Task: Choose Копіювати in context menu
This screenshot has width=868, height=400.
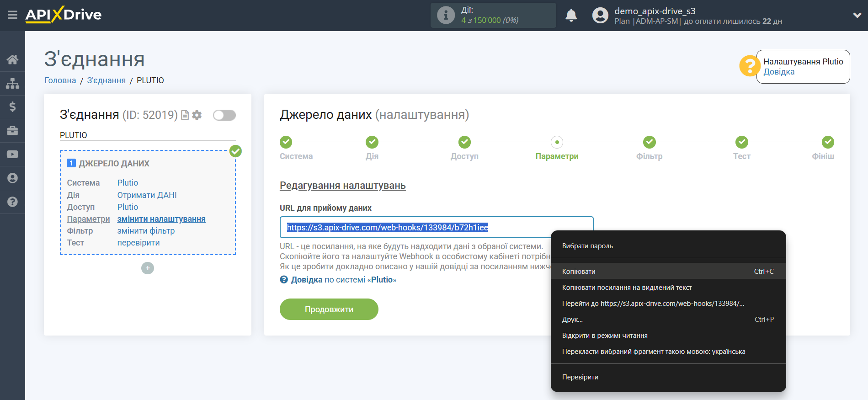Action: pos(668,271)
